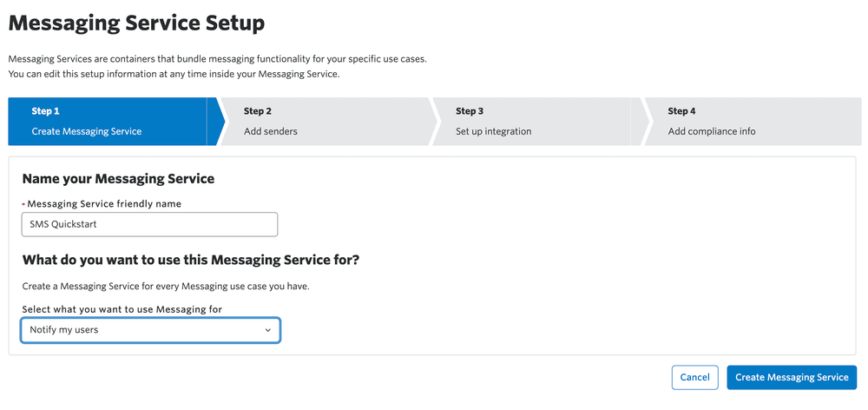This screenshot has width=868, height=410.
Task: Click the 'Create a Messaging Service for every' helper text
Action: (165, 286)
